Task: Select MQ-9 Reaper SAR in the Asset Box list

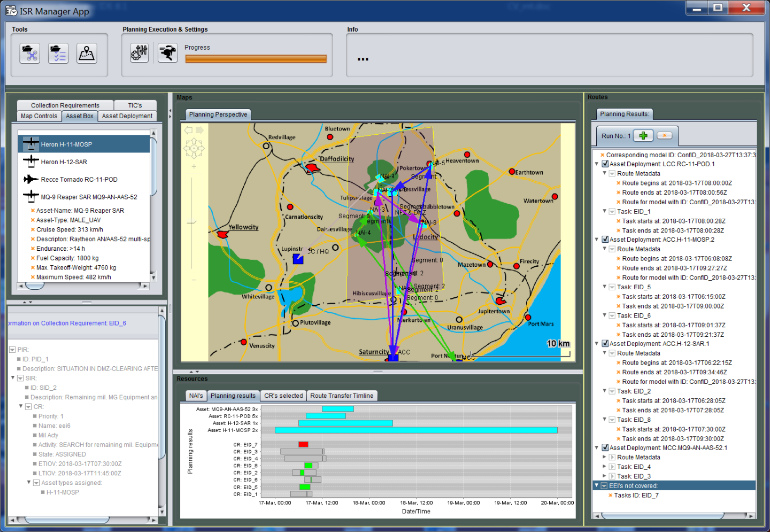Action: pos(86,197)
